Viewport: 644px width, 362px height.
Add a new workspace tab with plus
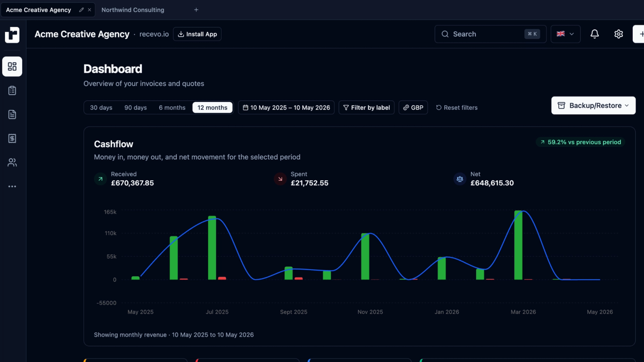tap(196, 10)
